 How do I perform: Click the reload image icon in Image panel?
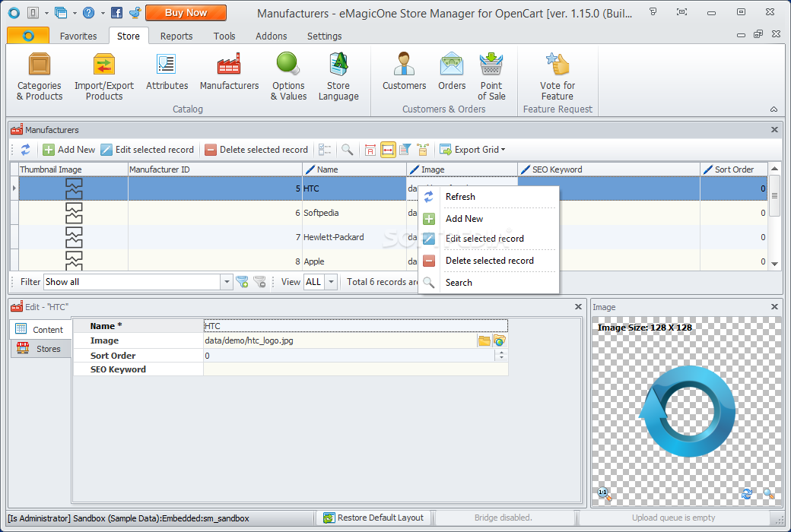[747, 494]
